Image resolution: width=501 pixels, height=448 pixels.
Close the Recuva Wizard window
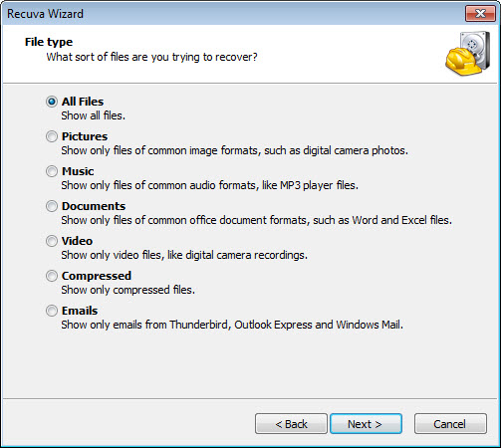tap(480, 13)
